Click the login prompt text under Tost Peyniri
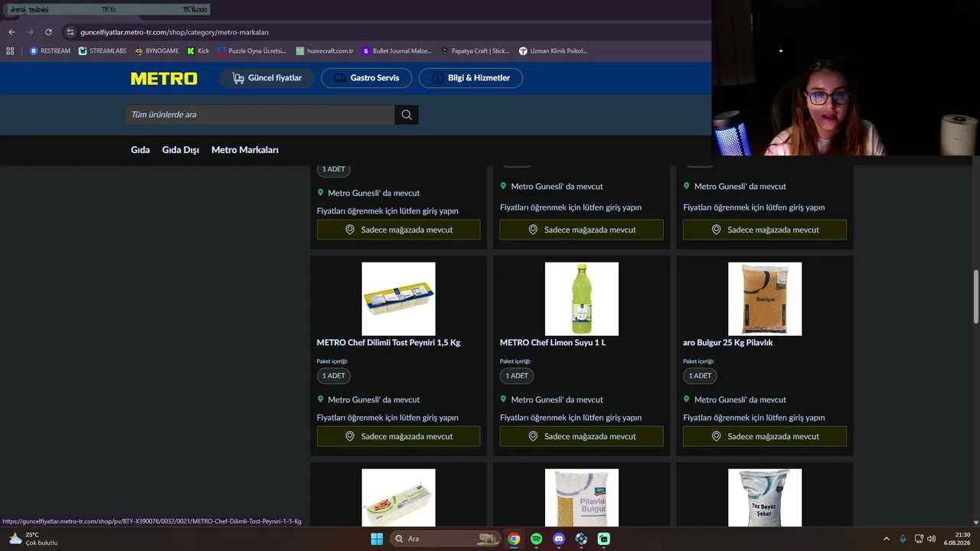Image resolution: width=980 pixels, height=551 pixels. click(387, 418)
